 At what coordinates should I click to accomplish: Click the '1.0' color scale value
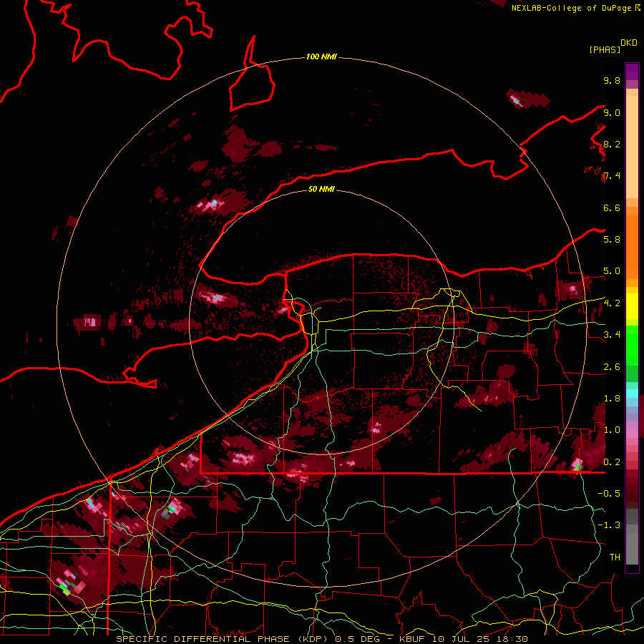click(x=612, y=429)
